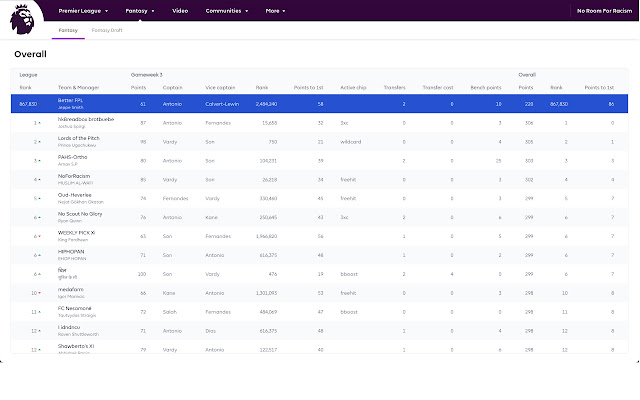Click rank arrow beside FC Nesamoné row

pyautogui.click(x=41, y=312)
